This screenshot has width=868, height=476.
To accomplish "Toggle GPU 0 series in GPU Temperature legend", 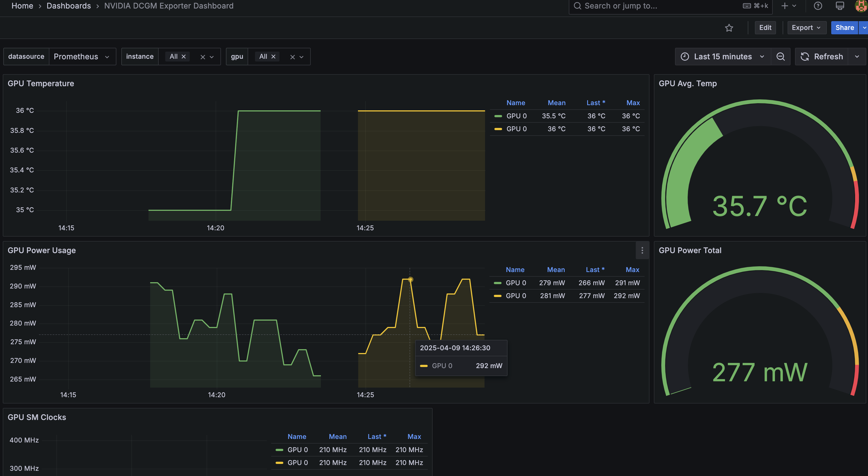I will tap(516, 116).
